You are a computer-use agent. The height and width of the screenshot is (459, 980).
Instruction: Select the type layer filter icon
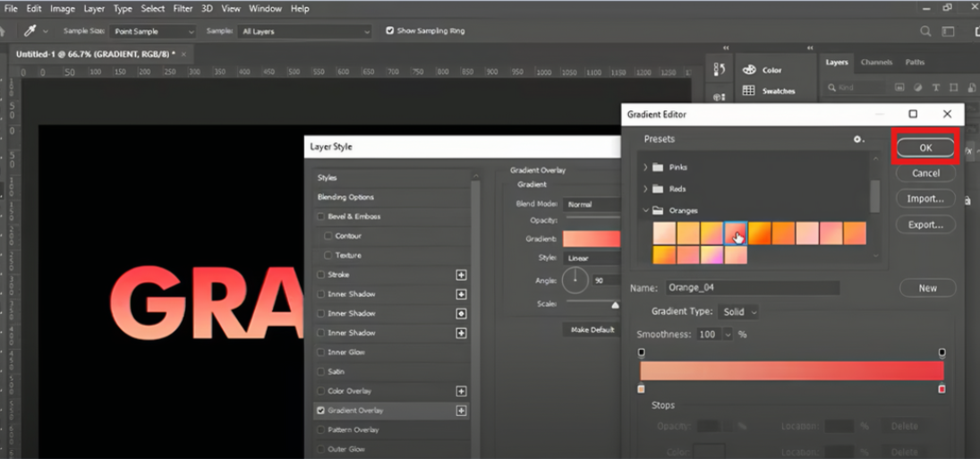(935, 88)
